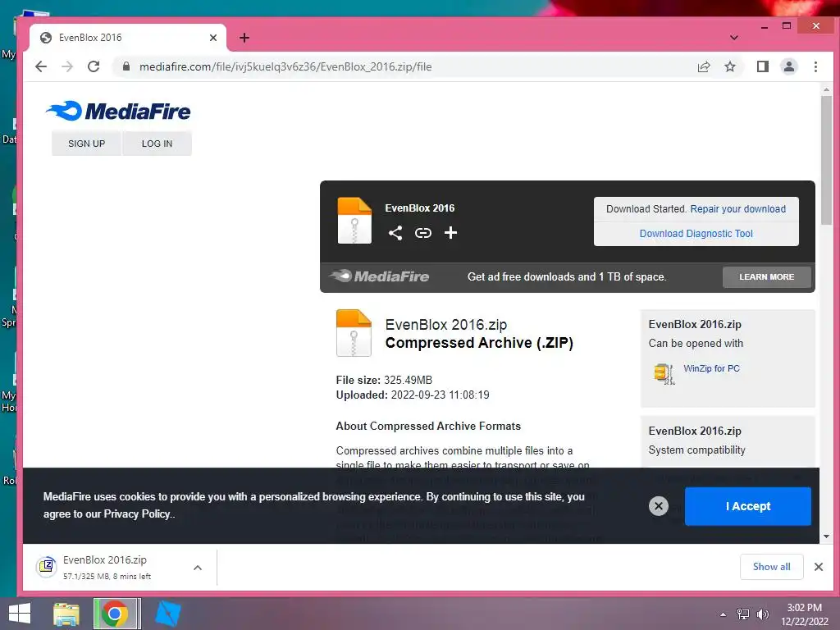This screenshot has height=630, width=840.
Task: Open the blue Roblox Studio taskbar icon
Action: 167,614
